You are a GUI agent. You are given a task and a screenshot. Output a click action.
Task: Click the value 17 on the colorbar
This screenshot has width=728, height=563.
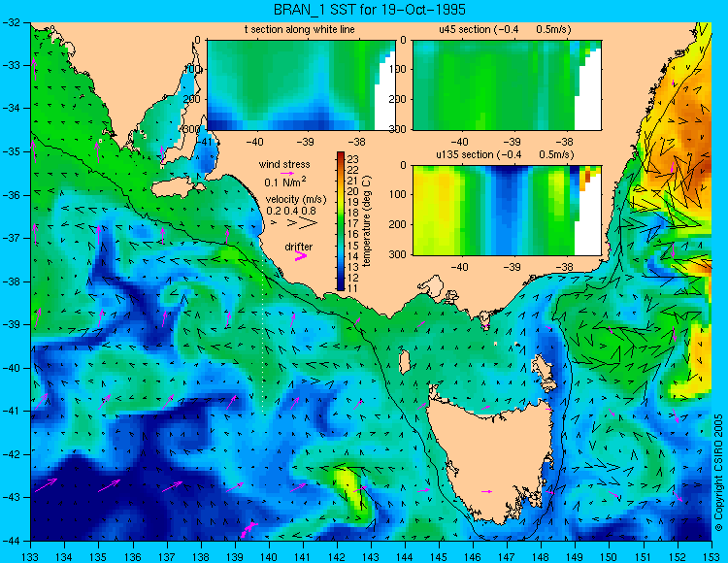[353, 223]
